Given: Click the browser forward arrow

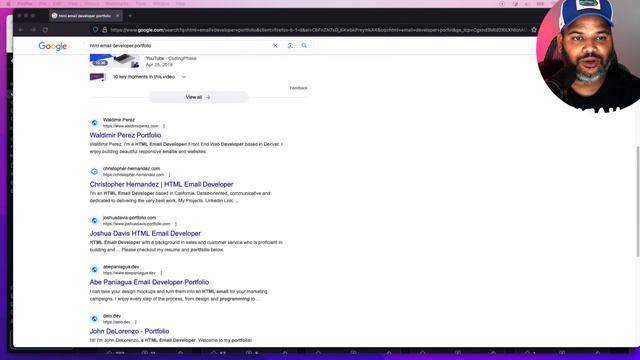Looking at the screenshot, I should tap(33, 30).
